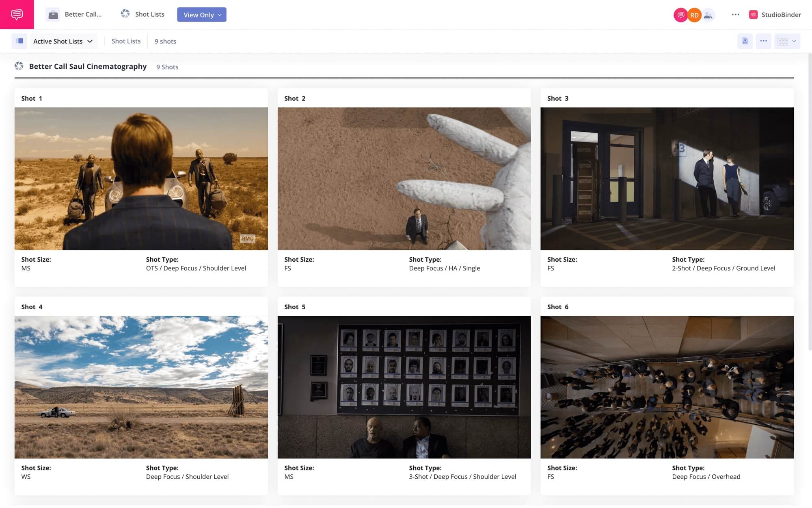Viewport: 812px width, 508px height.
Task: Open the grid layout view dropdown
Action: point(787,41)
